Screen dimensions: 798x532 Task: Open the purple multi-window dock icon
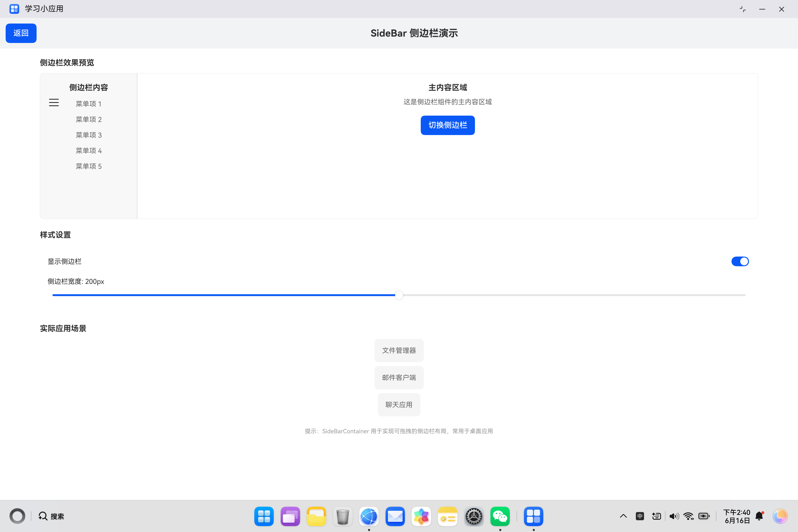(290, 516)
